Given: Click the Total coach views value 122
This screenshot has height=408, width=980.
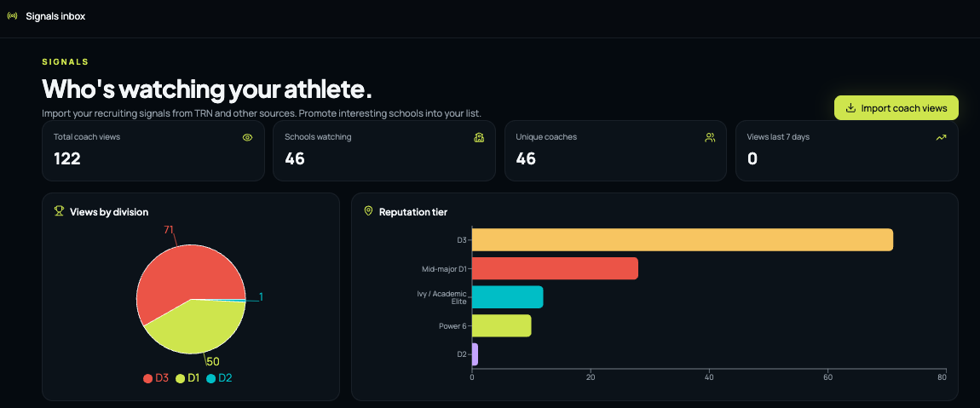Looking at the screenshot, I should (x=66, y=158).
